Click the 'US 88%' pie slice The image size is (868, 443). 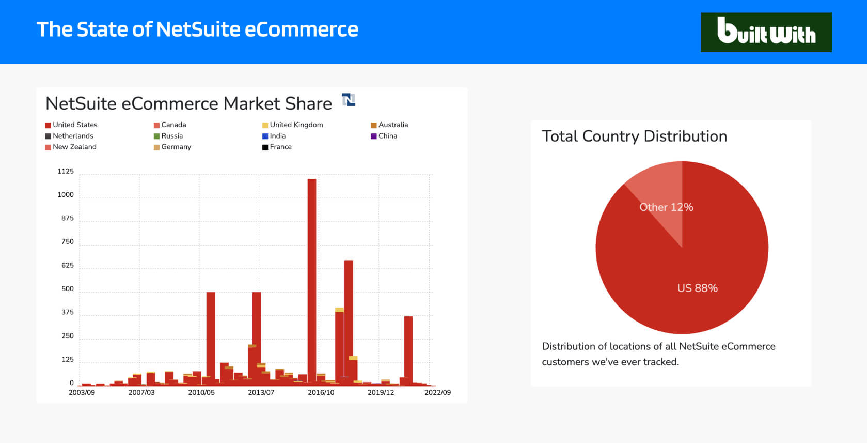point(697,288)
